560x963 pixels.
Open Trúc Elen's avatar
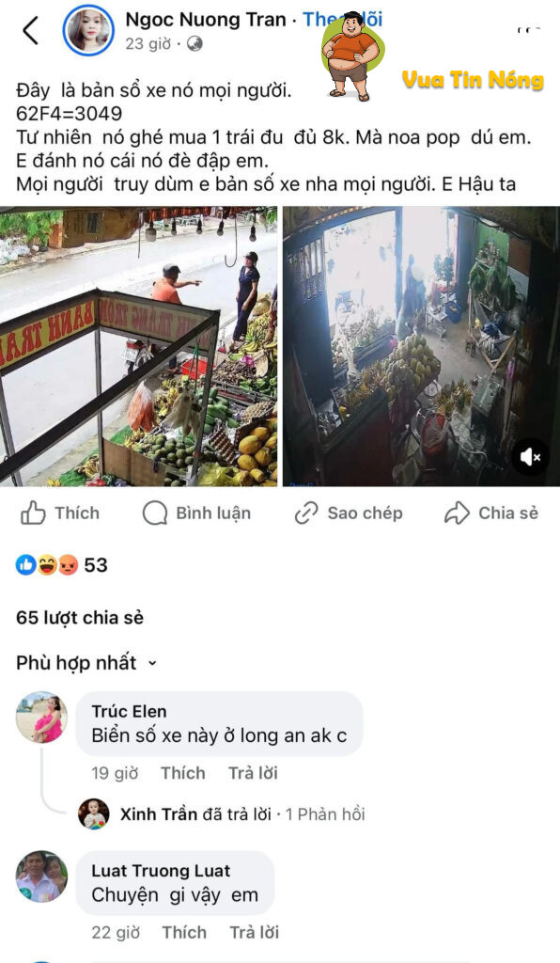[41, 718]
